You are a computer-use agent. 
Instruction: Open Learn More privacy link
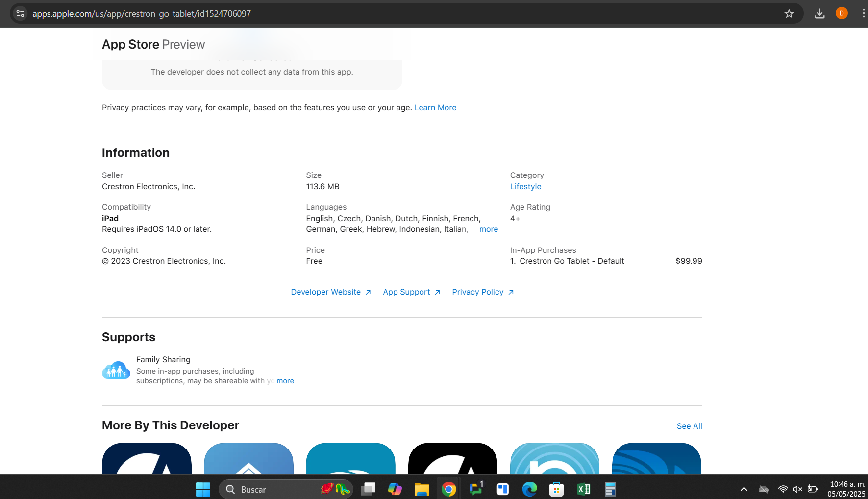coord(435,107)
